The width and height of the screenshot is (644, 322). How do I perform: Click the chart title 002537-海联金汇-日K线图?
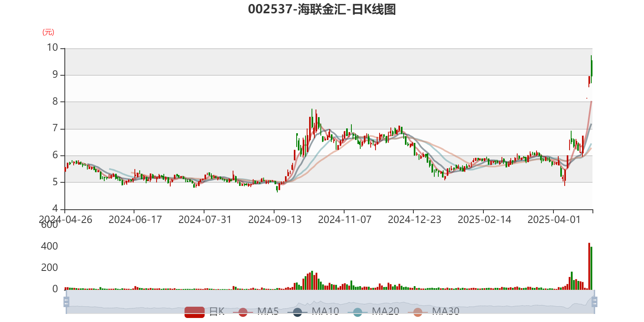pos(322,9)
